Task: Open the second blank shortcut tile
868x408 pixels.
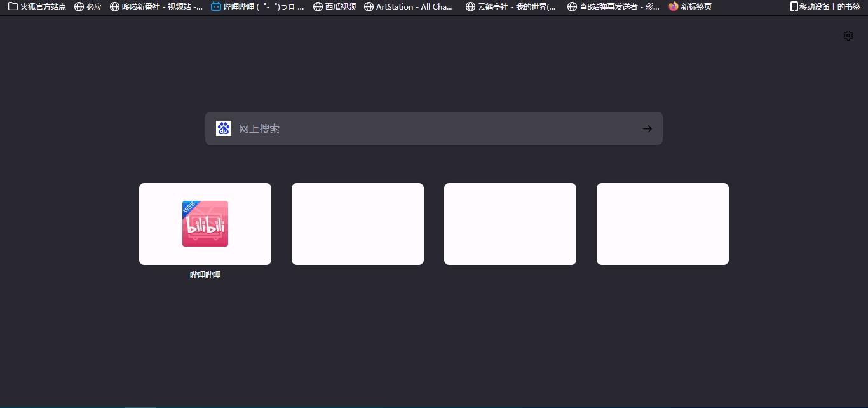Action: coord(358,224)
